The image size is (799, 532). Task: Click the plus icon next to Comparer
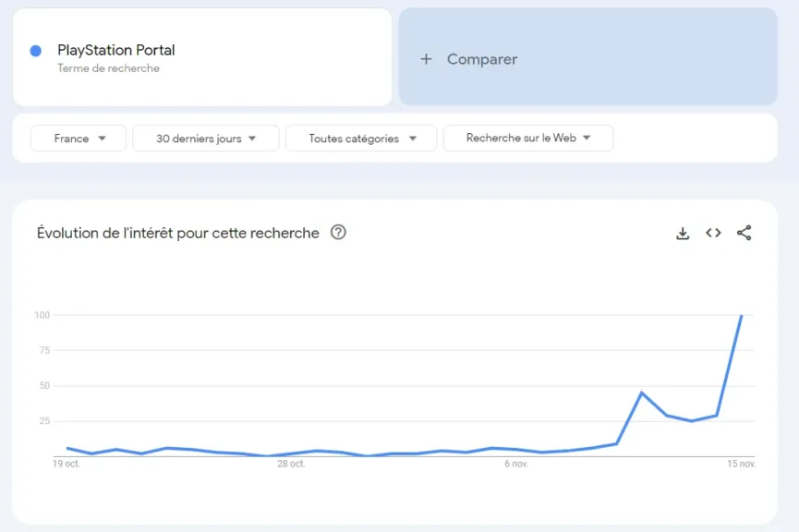426,59
